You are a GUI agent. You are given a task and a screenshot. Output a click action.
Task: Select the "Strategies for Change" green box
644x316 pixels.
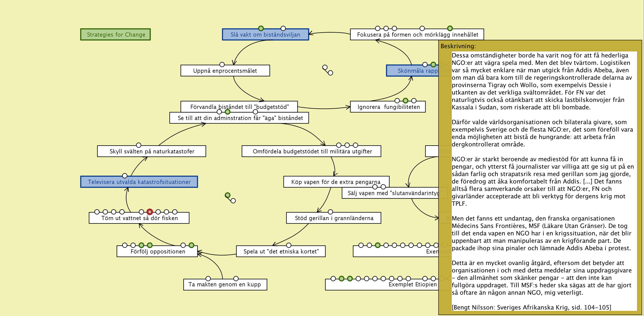click(115, 35)
